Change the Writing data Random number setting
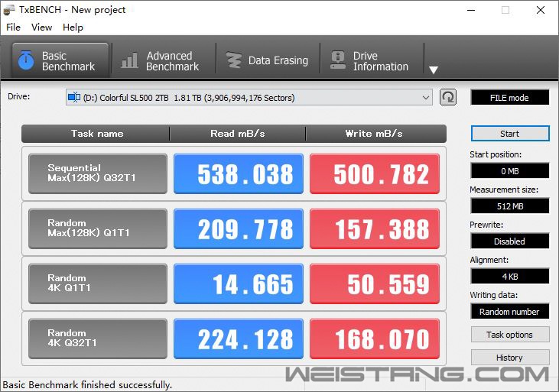559x392 pixels. 509,312
